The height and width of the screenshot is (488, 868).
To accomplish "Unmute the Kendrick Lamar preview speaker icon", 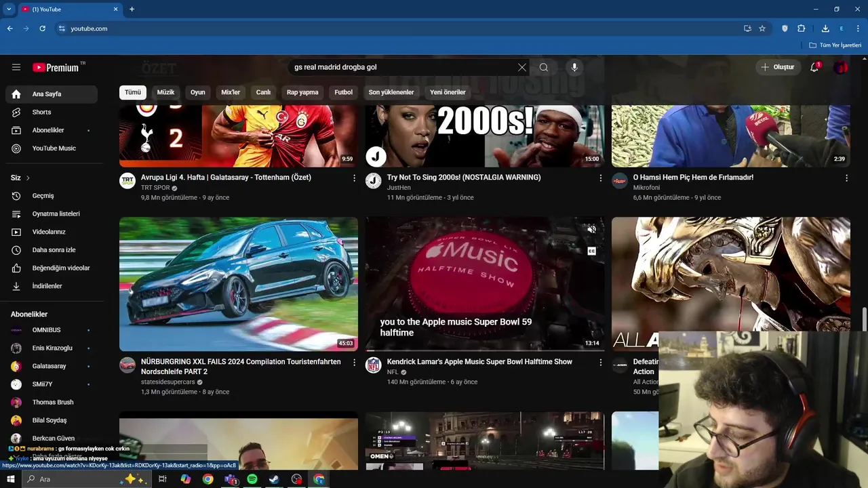I will pyautogui.click(x=591, y=230).
